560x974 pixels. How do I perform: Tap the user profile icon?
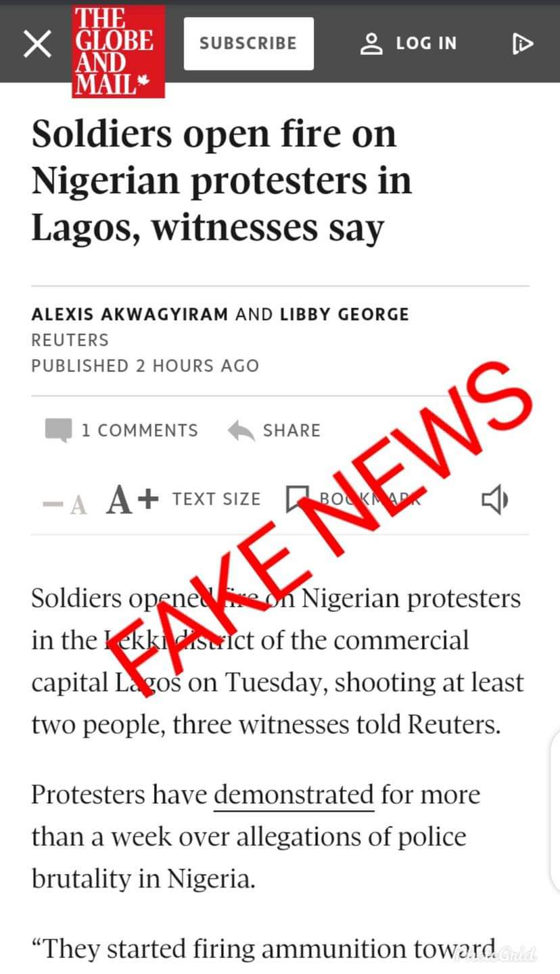(x=371, y=43)
